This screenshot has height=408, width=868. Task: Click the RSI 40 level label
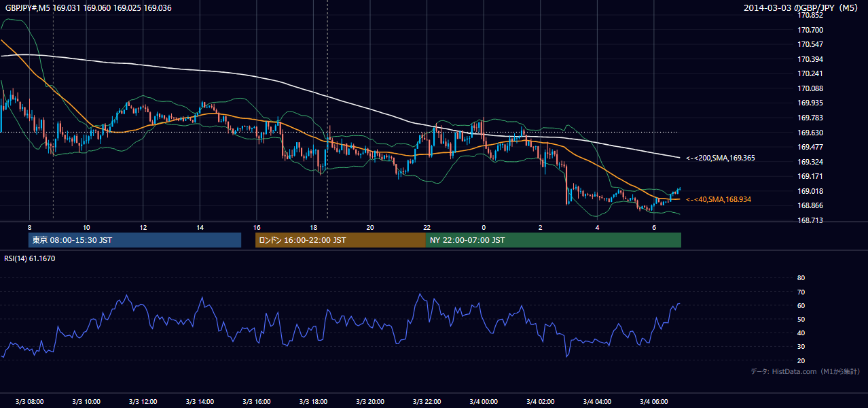click(801, 333)
